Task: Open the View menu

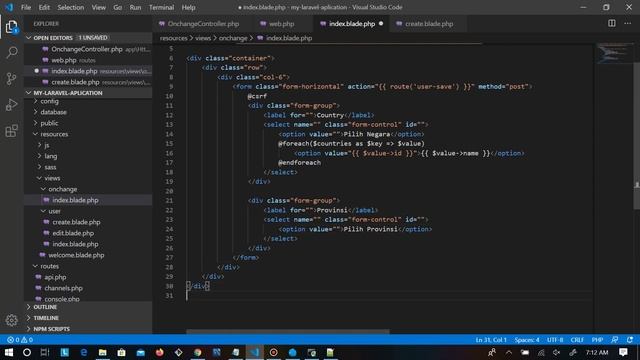Action: click(x=98, y=7)
